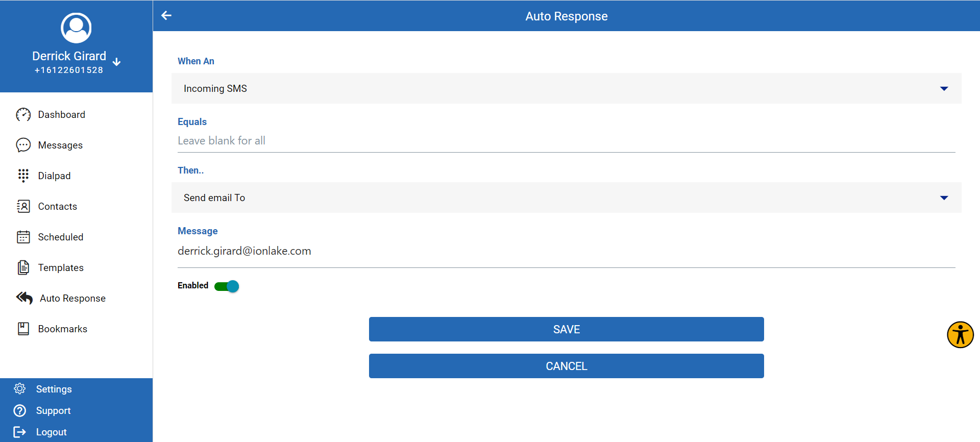Click the Bookmarks icon
The image size is (980, 442).
tap(23, 329)
